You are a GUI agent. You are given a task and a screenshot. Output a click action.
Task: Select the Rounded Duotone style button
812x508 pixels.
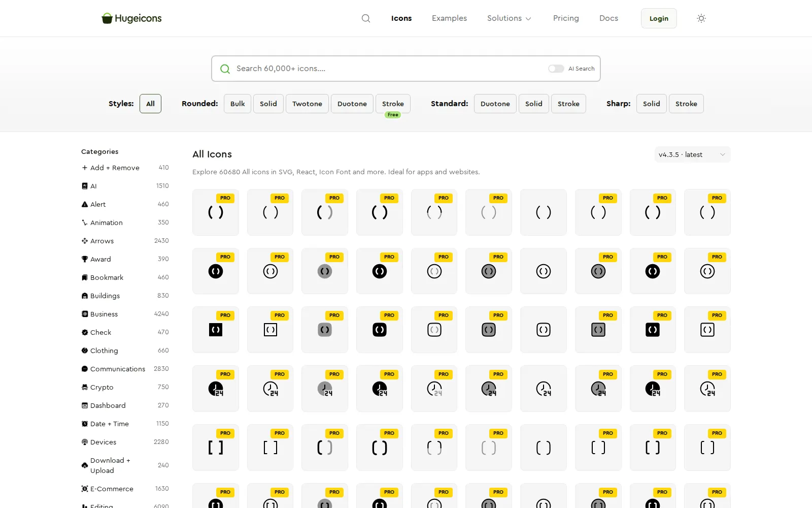pos(352,104)
